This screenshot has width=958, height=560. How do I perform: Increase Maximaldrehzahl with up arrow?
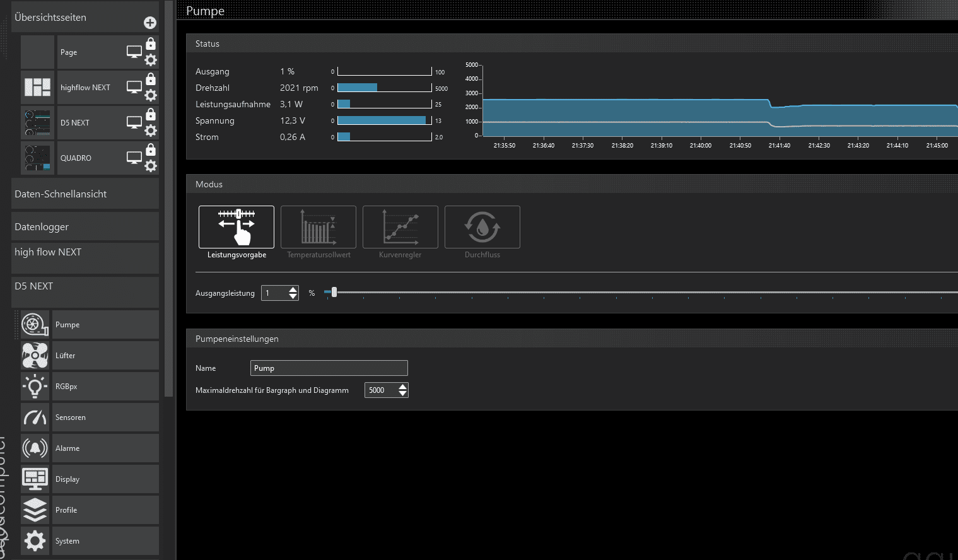click(402, 387)
